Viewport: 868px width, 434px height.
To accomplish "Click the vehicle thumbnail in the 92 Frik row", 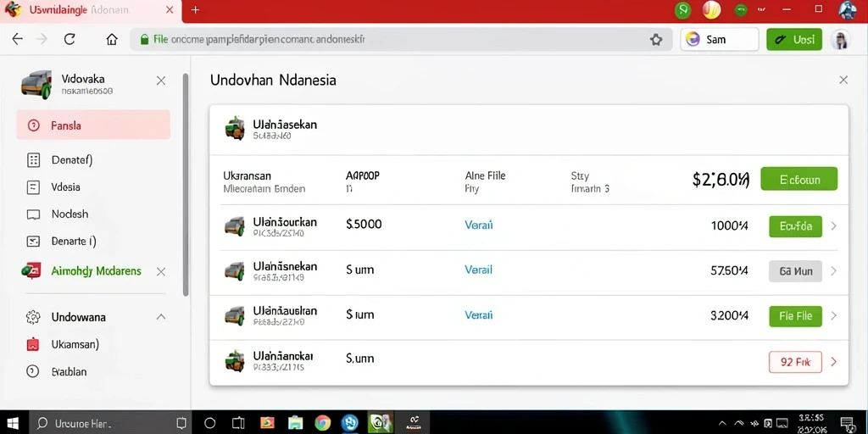I will coord(234,360).
